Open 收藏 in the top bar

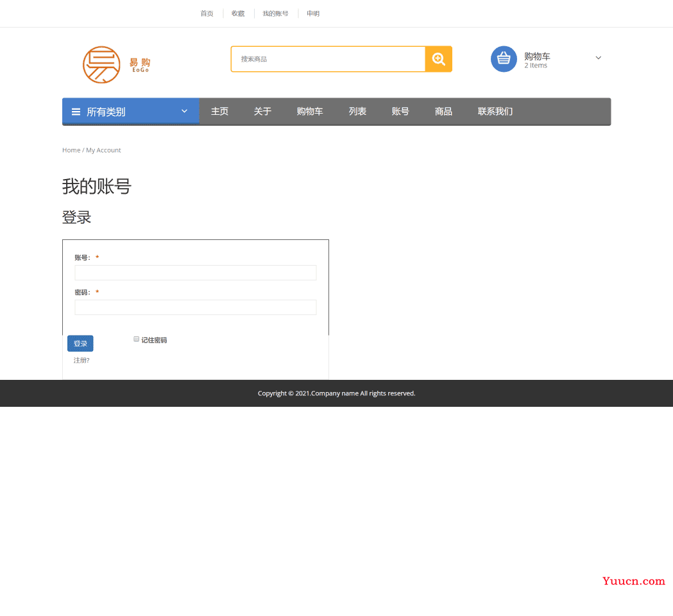click(x=238, y=13)
